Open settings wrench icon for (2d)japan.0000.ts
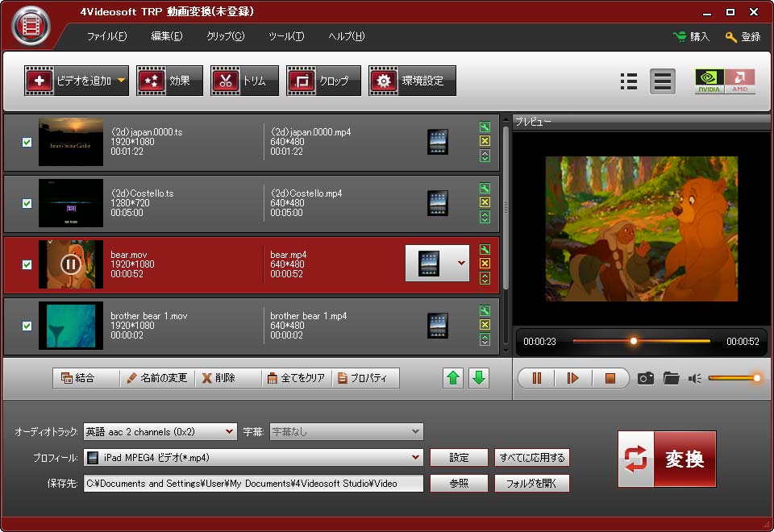774x532 pixels. point(485,127)
